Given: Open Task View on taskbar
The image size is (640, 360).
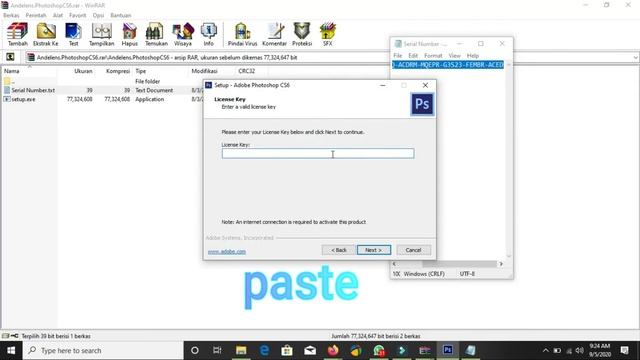Looking at the screenshot, I should pyautogui.click(x=217, y=350).
